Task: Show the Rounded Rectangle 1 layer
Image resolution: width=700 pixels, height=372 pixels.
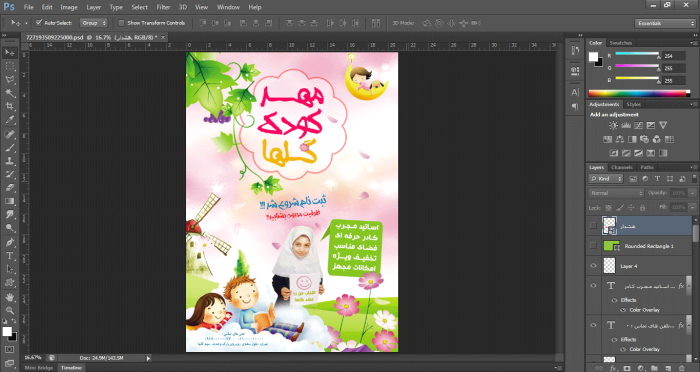Action: (593, 246)
